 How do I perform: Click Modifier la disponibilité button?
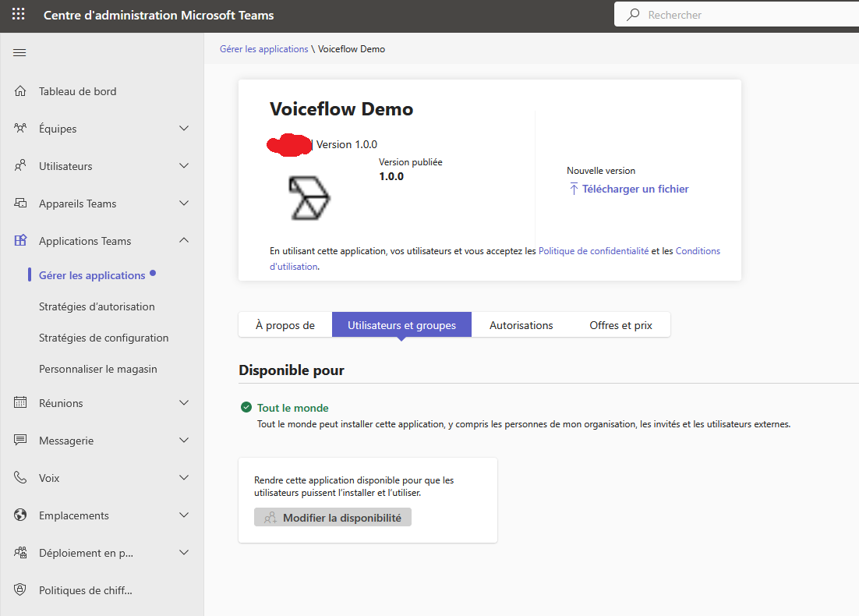click(x=333, y=517)
